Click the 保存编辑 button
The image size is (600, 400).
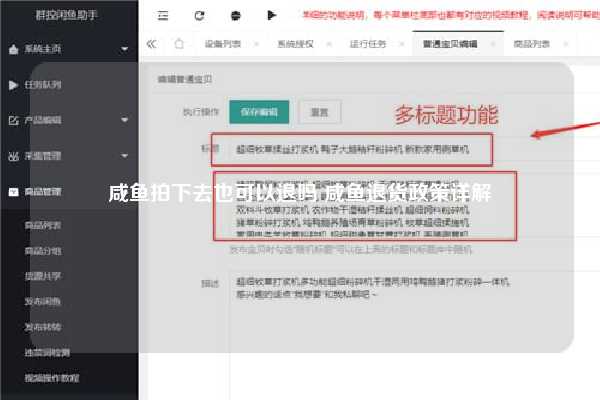(x=259, y=112)
